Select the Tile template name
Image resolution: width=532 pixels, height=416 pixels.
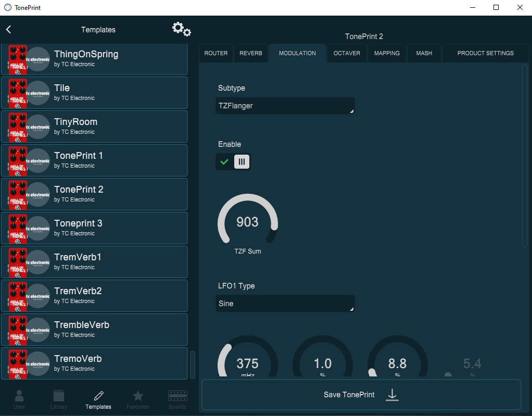(x=62, y=88)
